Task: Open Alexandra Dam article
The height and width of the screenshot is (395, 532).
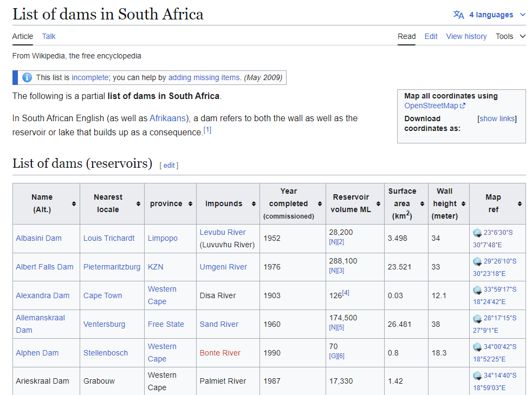Action: pyautogui.click(x=42, y=295)
